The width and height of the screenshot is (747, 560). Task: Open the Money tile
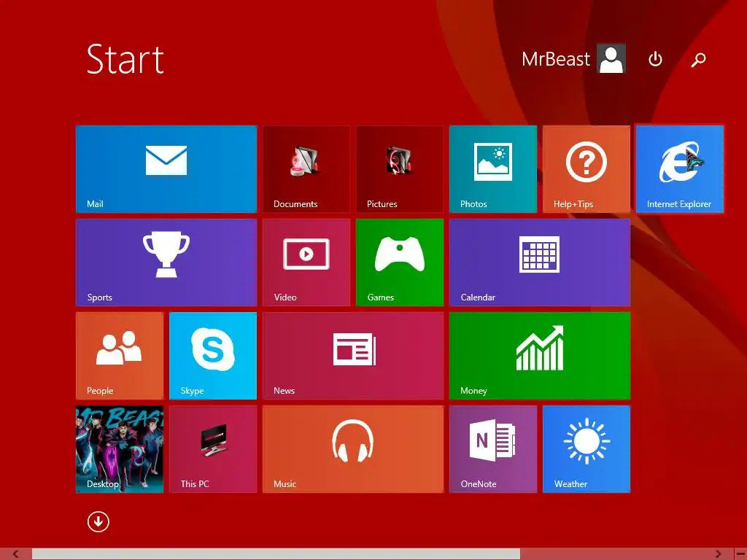(x=540, y=356)
